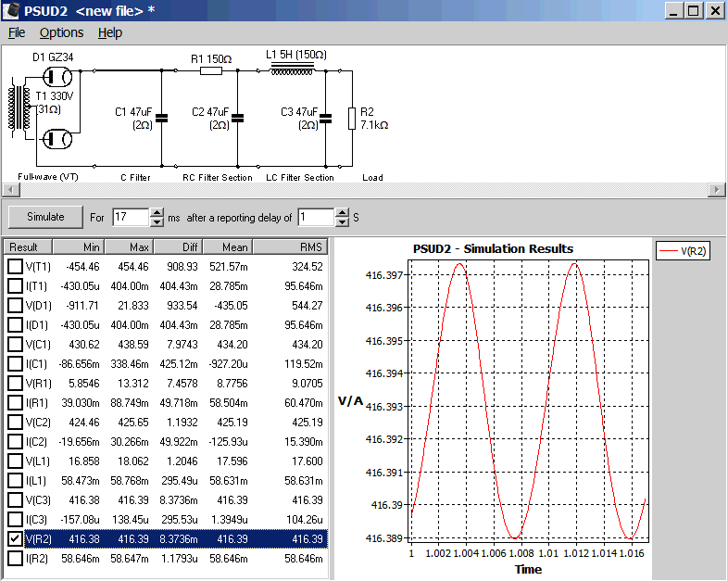Screen dimensions: 728x581
Task: Open the File menu
Action: pos(17,33)
